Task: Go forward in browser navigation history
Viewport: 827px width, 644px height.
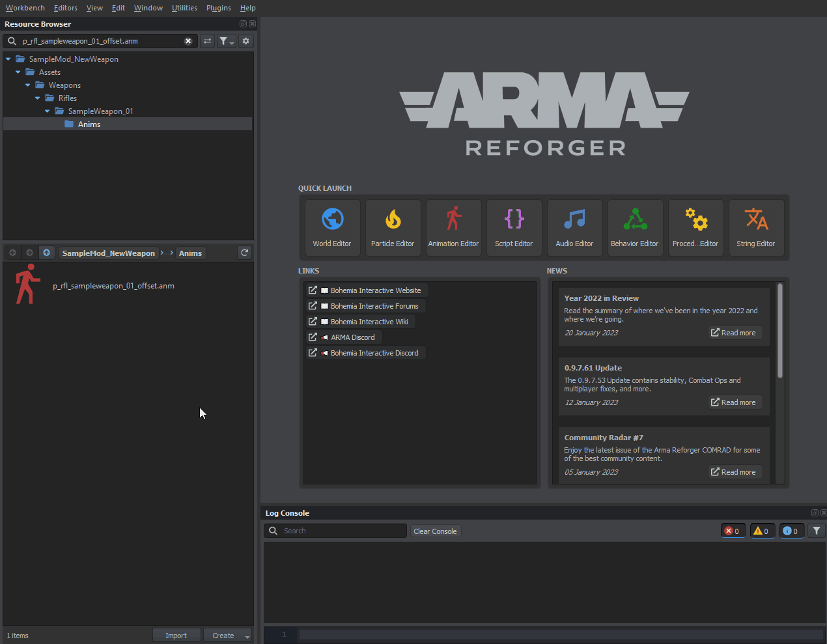Action: [x=29, y=253]
